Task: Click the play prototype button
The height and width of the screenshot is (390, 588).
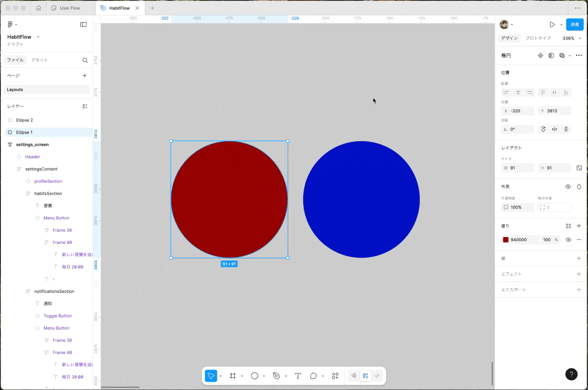Action: pos(552,24)
